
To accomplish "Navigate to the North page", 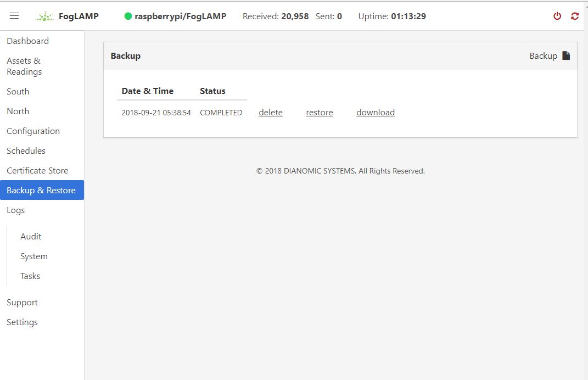I will pyautogui.click(x=18, y=111).
